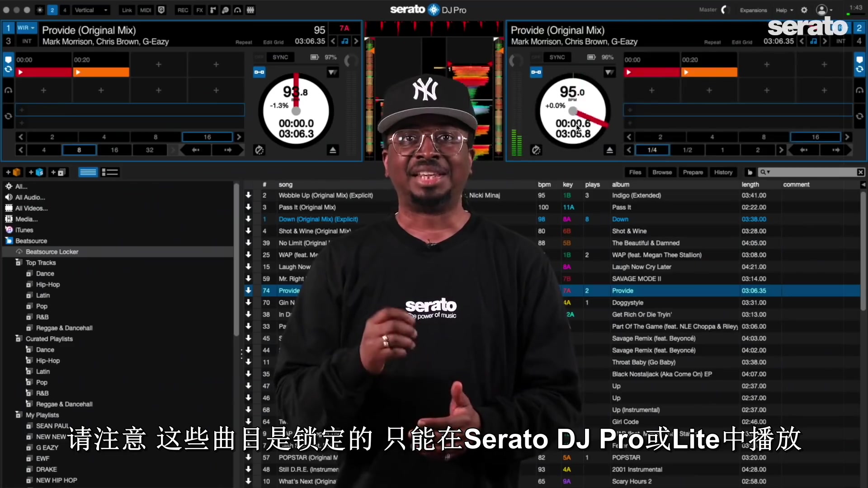Switch to 4 deck display mode
This screenshot has height=488, width=868.
pyautogui.click(x=65, y=10)
